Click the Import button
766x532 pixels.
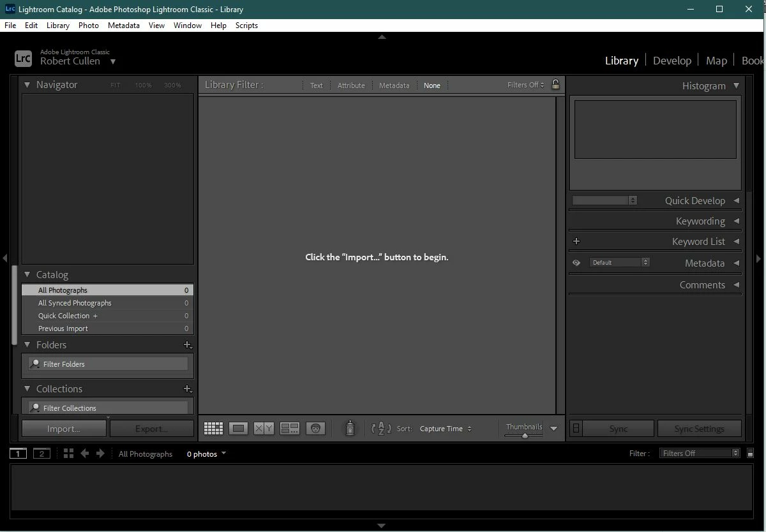pyautogui.click(x=64, y=429)
